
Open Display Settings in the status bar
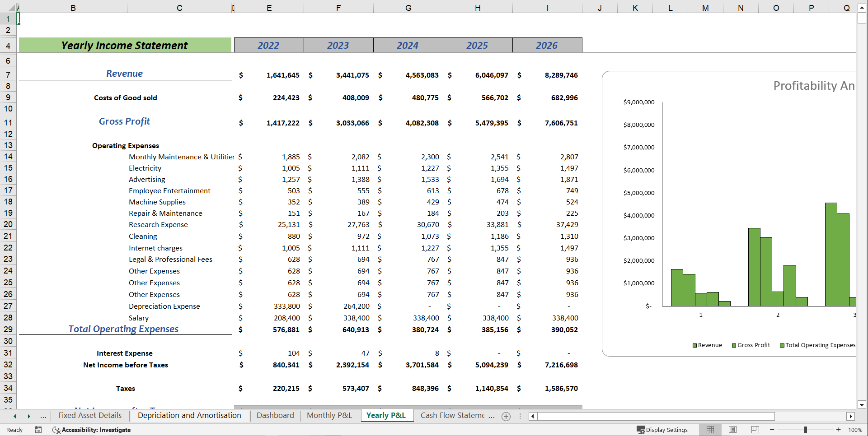(662, 430)
